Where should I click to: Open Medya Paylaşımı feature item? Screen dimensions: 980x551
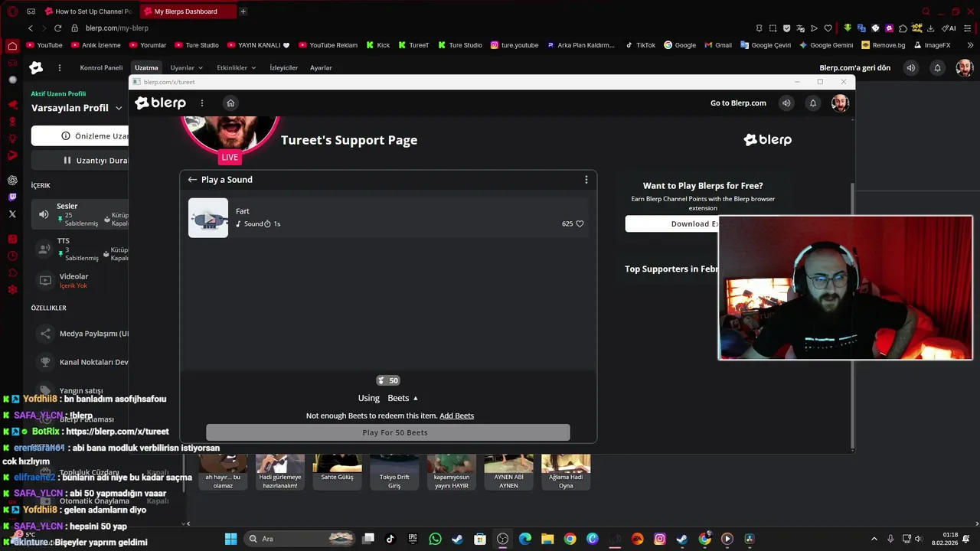[x=80, y=334]
